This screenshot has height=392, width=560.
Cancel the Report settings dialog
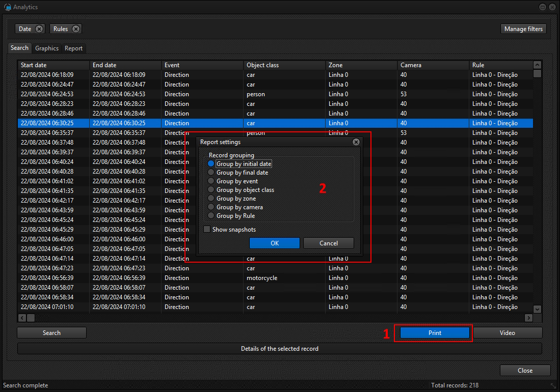point(328,243)
